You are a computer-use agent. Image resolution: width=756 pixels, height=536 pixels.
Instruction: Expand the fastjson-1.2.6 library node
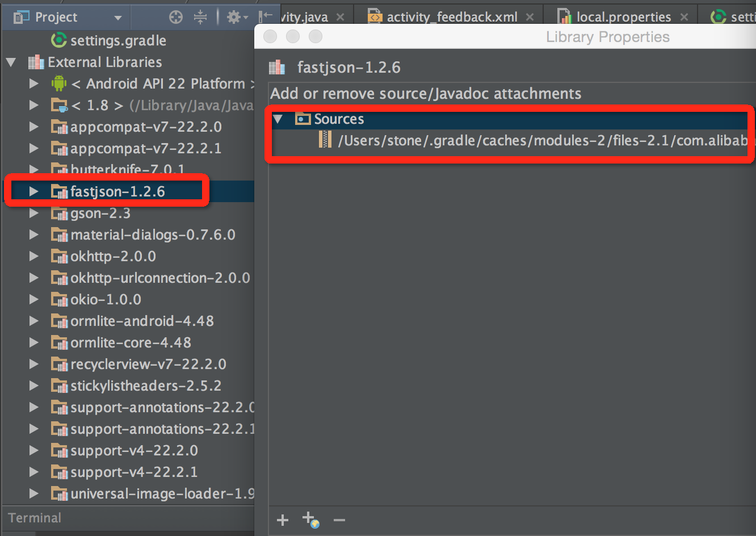(x=34, y=191)
